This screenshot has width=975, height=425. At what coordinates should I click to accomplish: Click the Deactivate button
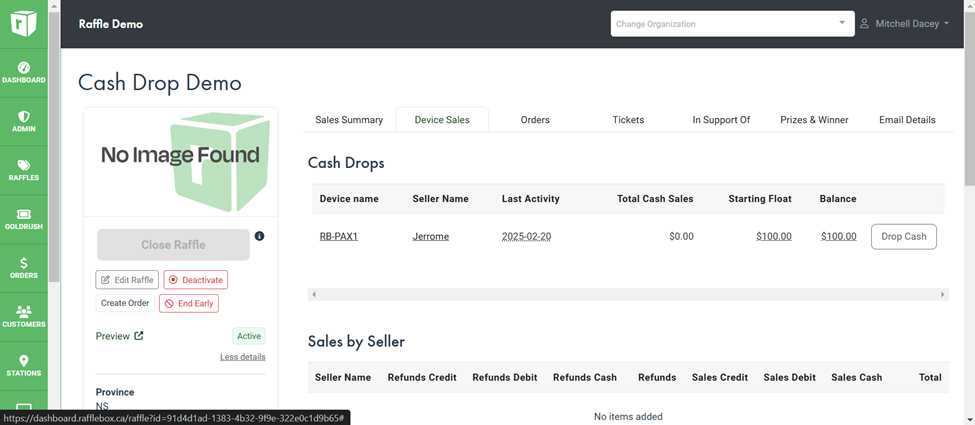click(196, 280)
